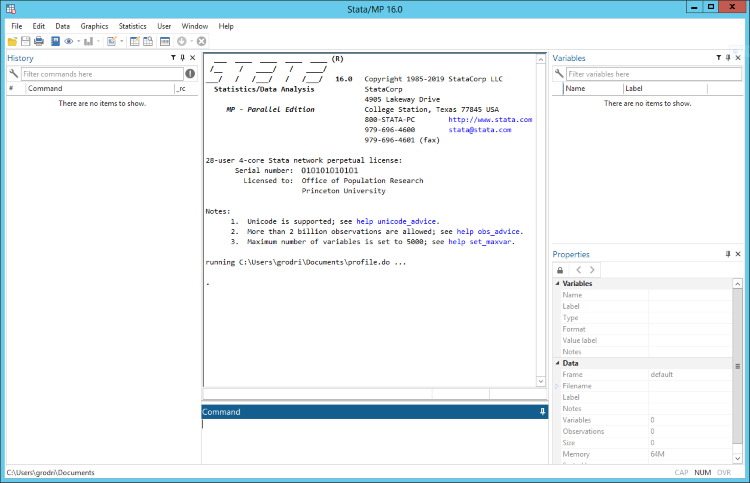
Task: Click the Graph bar chart icon
Action: coord(88,42)
